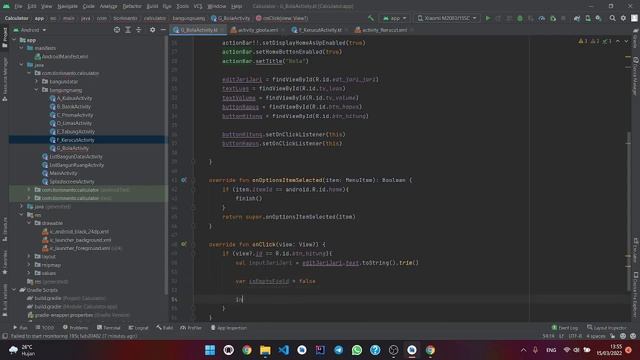Expand the mipmap folder
This screenshot has height=360, width=640.
[29, 265]
